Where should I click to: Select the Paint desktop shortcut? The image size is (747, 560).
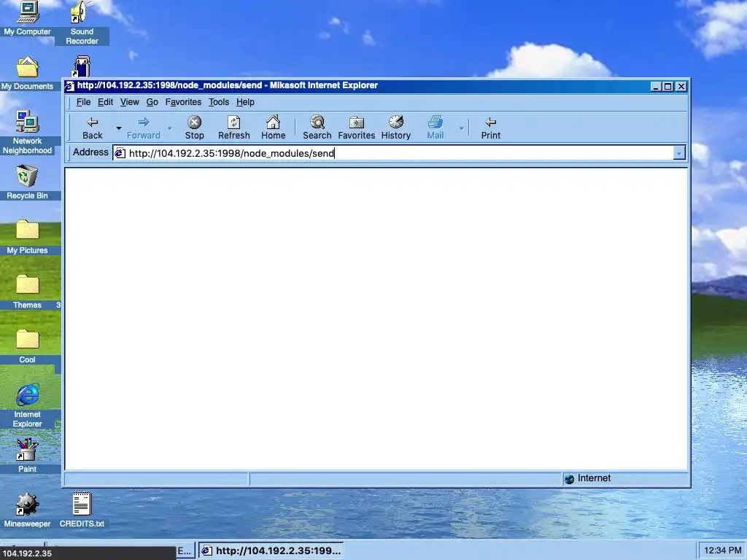click(x=27, y=456)
